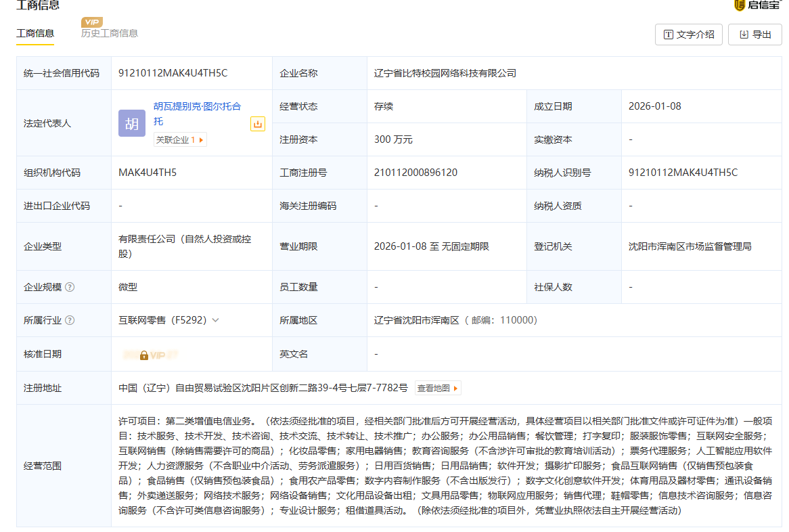Image resolution: width=789 pixels, height=532 pixels.
Task: Click the help icon next to 所属行业
Action: (x=70, y=320)
